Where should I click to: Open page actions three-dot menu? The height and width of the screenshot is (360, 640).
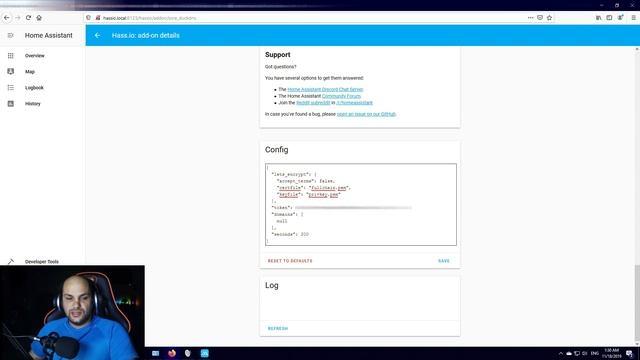point(530,18)
